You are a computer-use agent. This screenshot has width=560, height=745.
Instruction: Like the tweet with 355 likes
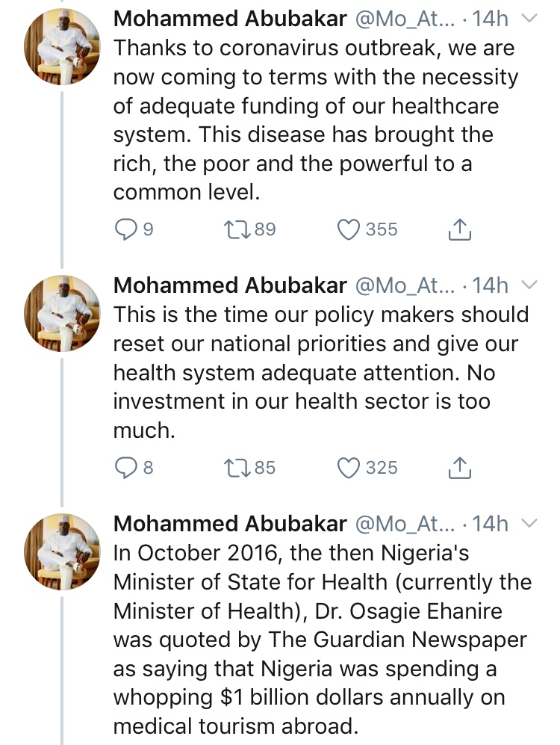coord(349,229)
